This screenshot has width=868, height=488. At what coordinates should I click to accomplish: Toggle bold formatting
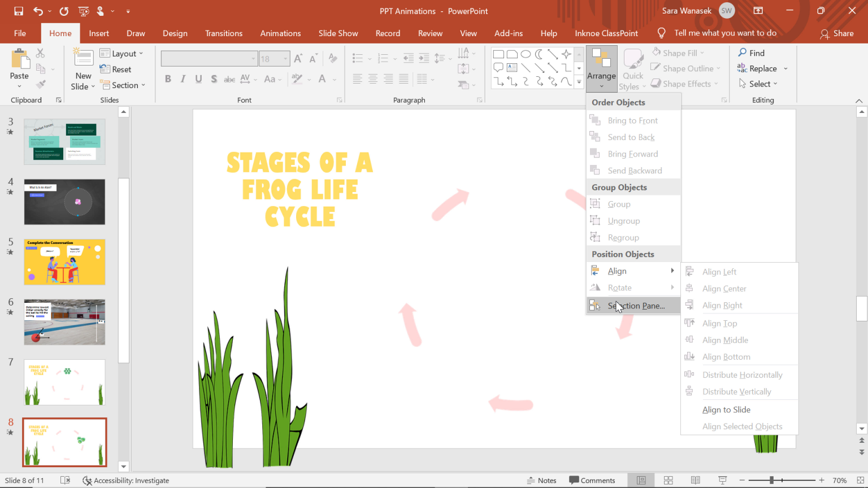[167, 79]
